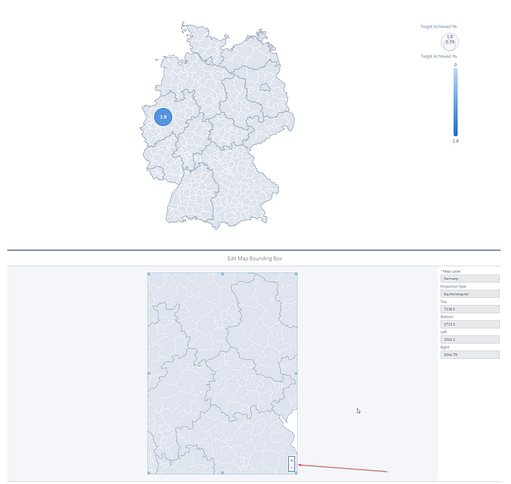This screenshot has height=484, width=511.
Task: Click the zoom out minus button on the map
Action: (x=292, y=468)
